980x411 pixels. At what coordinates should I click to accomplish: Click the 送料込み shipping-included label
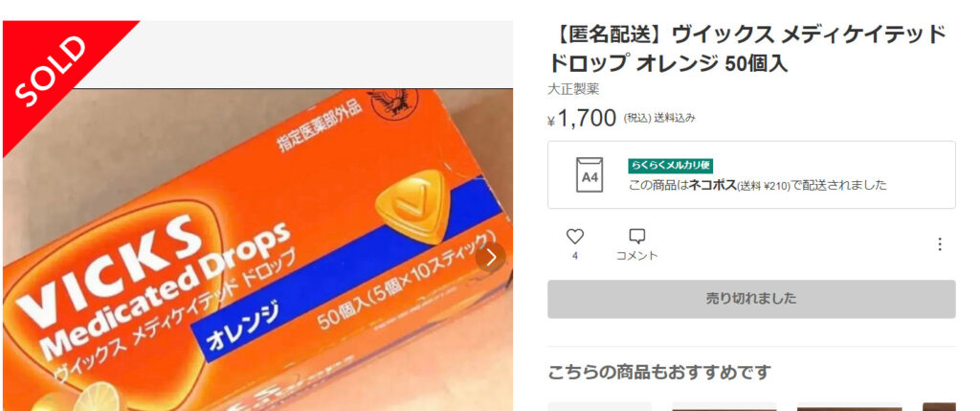click(x=675, y=118)
